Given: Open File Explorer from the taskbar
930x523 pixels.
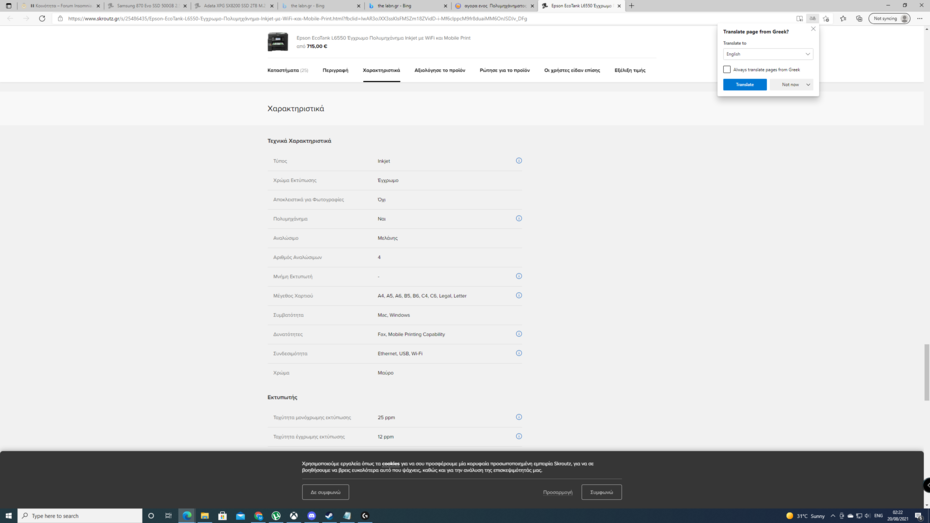Looking at the screenshot, I should [x=205, y=516].
